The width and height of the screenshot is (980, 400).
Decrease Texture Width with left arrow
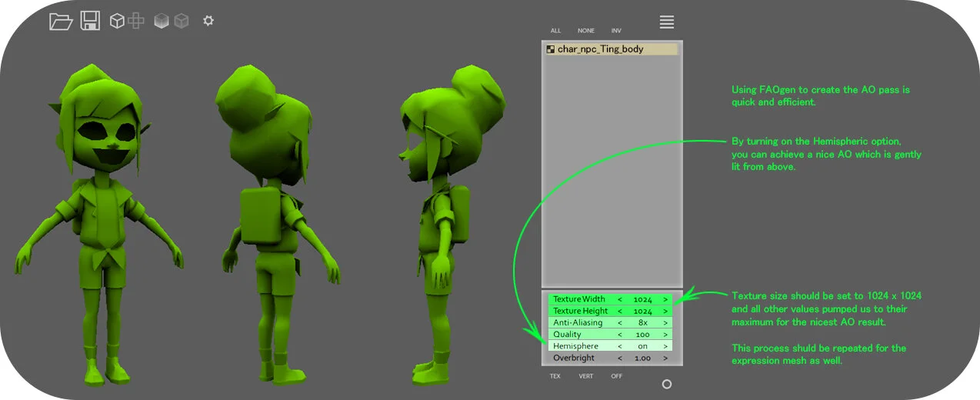click(x=620, y=299)
